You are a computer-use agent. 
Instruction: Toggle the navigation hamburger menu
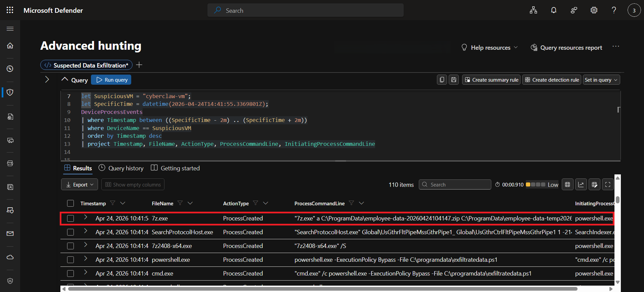point(10,29)
